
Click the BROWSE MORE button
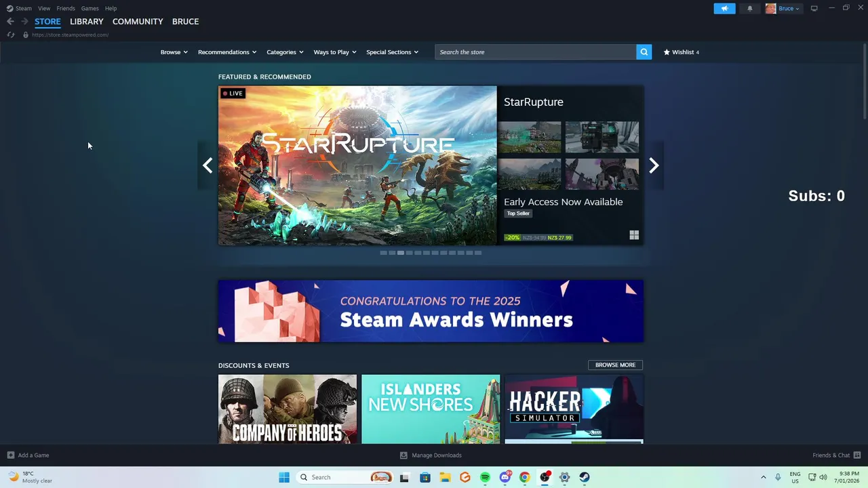click(x=615, y=365)
